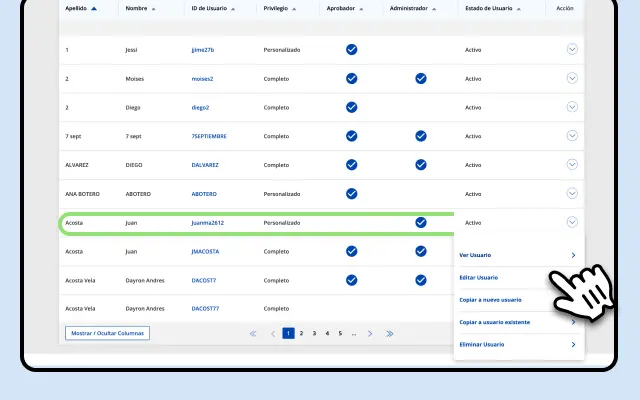Open user ID link moises2
The image size is (640, 400).
click(202, 79)
